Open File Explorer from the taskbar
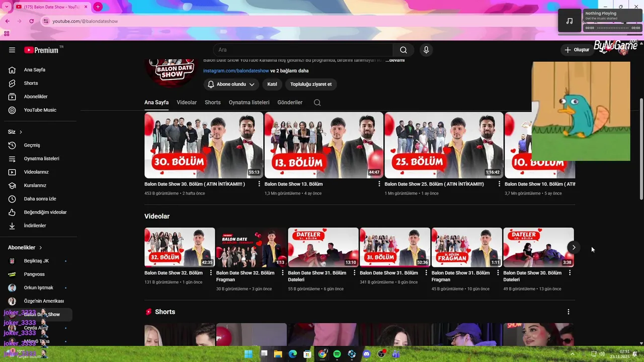Screen dimensions: 644x362 [278, 354]
